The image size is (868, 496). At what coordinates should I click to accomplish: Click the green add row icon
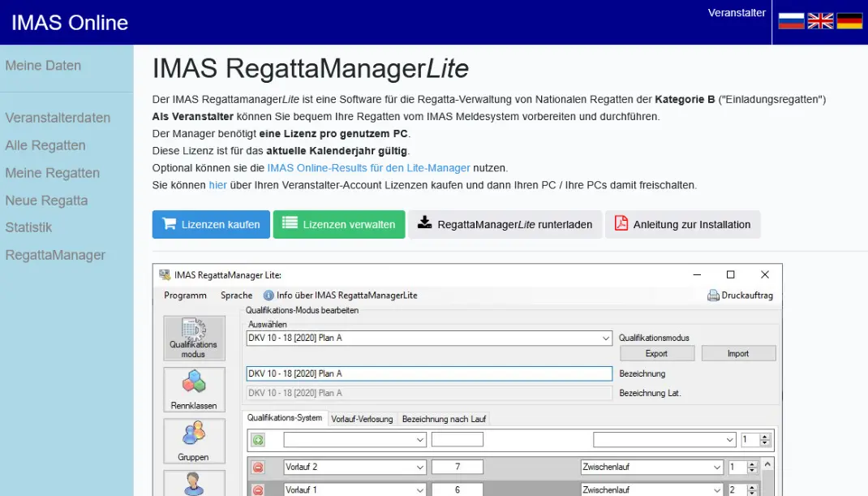pos(258,440)
